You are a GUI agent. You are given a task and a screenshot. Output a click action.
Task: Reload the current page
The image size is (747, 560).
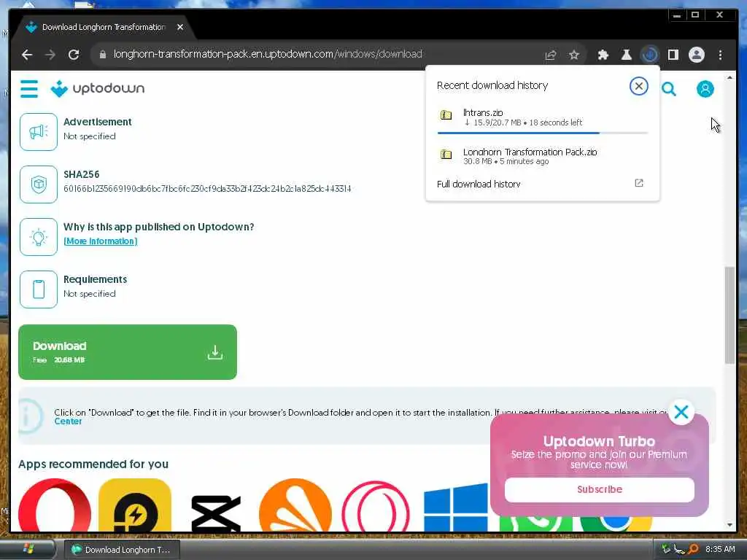(74, 55)
